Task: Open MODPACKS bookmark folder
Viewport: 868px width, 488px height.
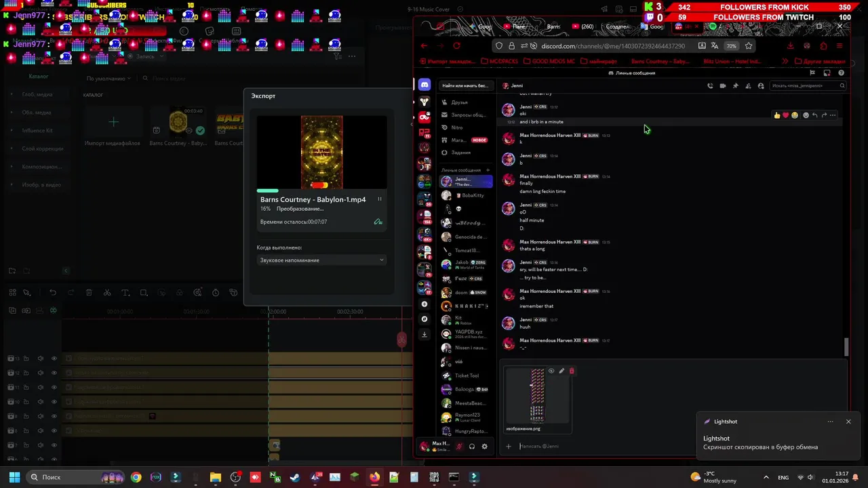Action: (x=498, y=61)
